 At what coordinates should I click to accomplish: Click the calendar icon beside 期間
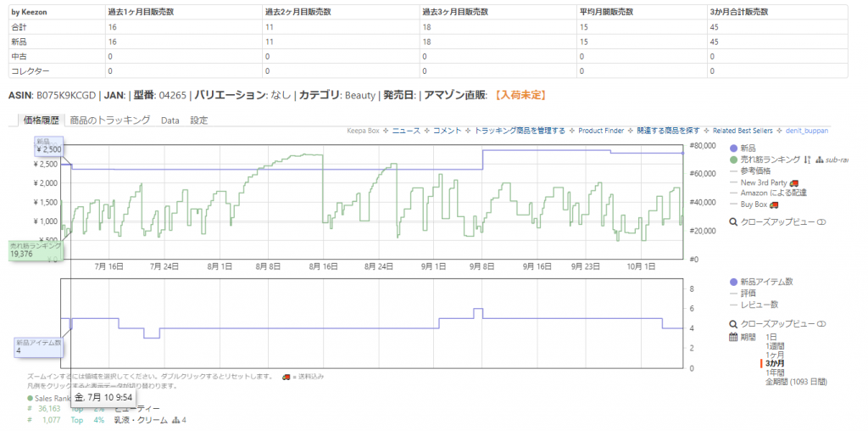(733, 337)
